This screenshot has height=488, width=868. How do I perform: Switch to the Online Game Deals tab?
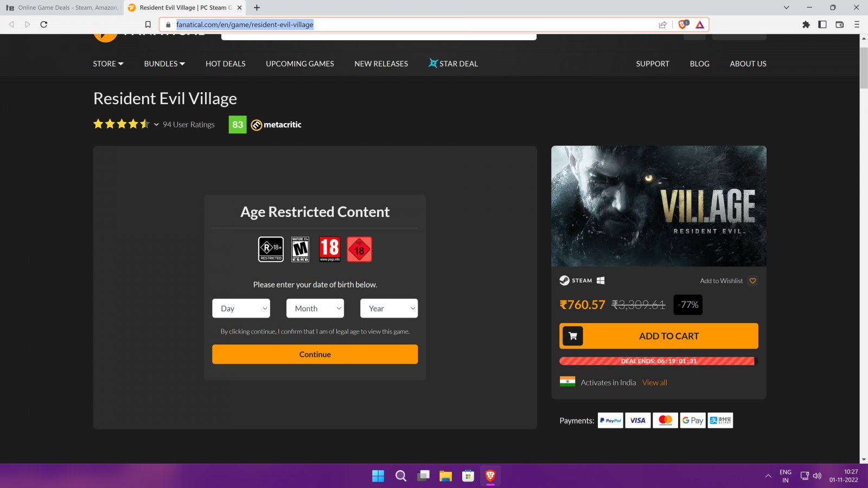[x=62, y=8]
